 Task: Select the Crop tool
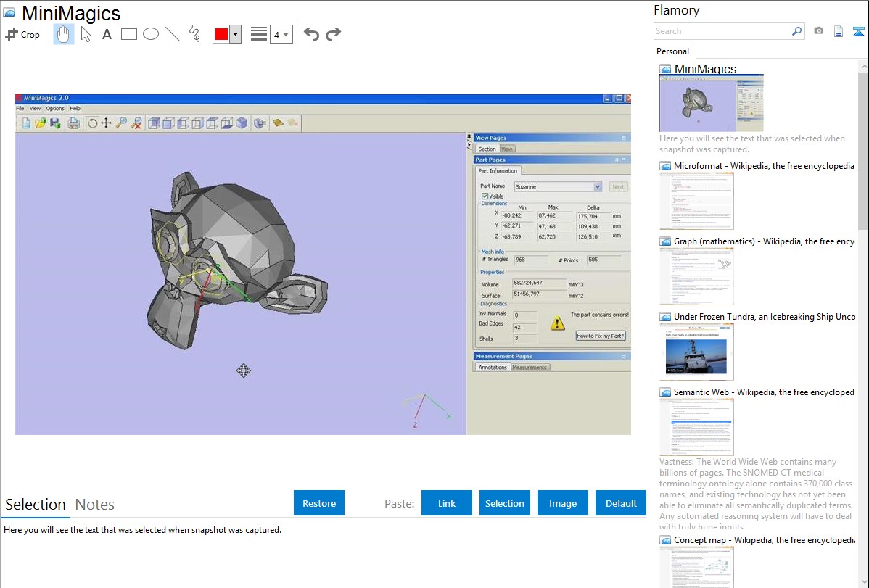coord(22,34)
